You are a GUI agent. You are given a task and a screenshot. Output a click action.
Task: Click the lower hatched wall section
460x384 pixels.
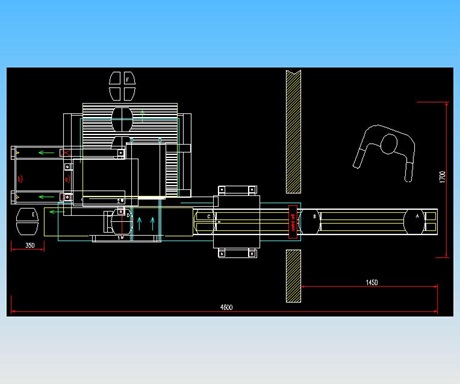[293, 276]
